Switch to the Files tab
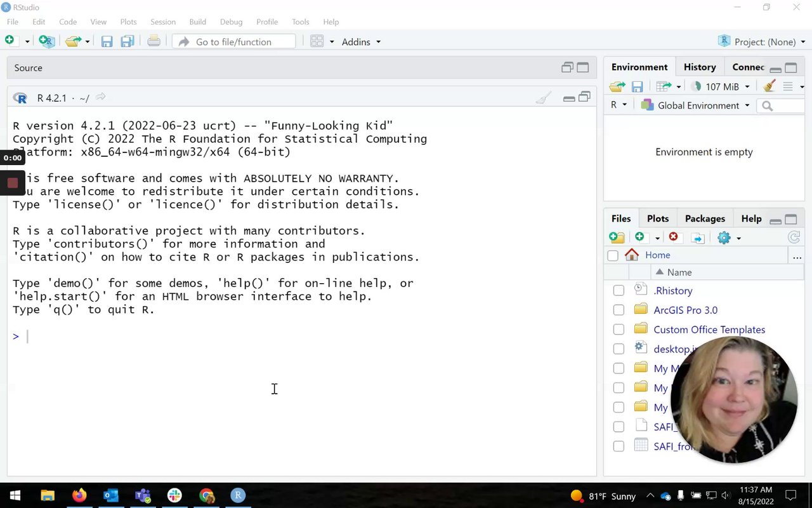The image size is (812, 508). [621, 218]
